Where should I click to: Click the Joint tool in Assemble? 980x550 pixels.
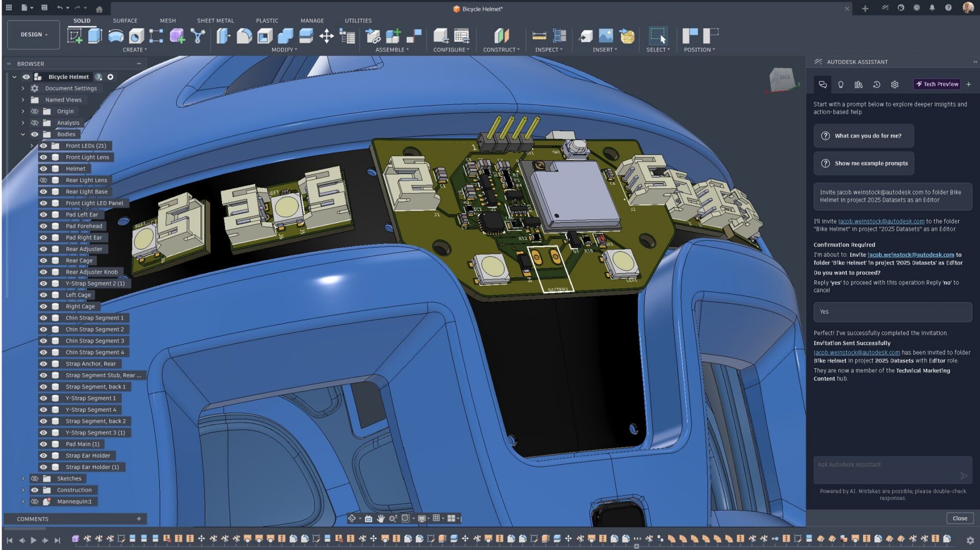click(x=373, y=36)
